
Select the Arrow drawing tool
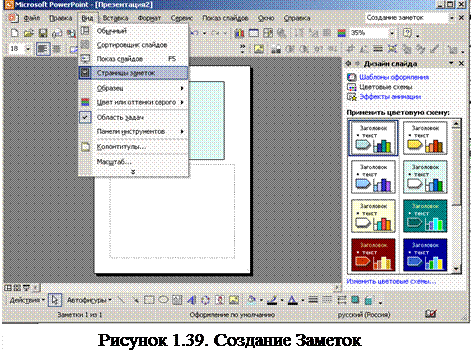tap(135, 300)
